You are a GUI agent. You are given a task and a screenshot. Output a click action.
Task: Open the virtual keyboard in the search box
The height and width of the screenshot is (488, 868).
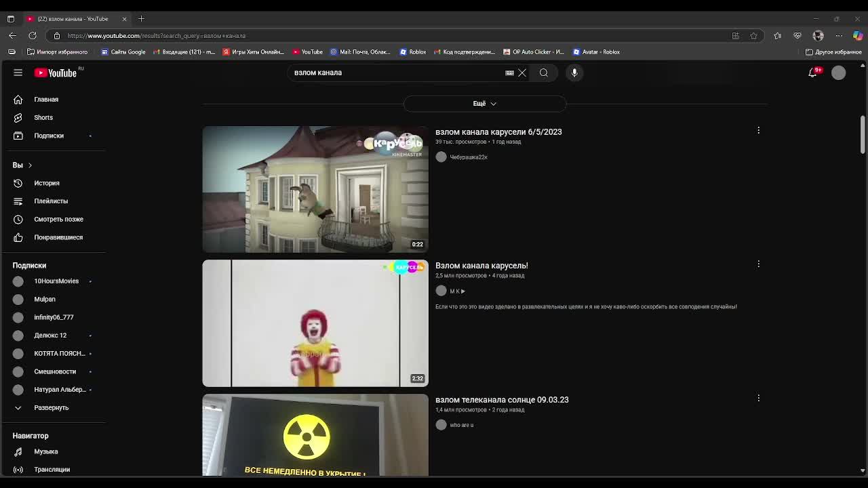coord(509,73)
